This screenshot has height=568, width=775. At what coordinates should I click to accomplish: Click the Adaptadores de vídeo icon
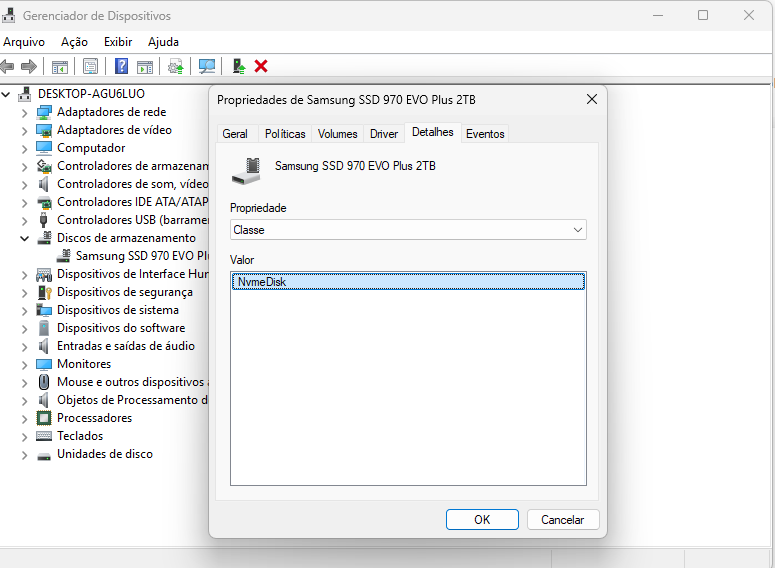44,131
